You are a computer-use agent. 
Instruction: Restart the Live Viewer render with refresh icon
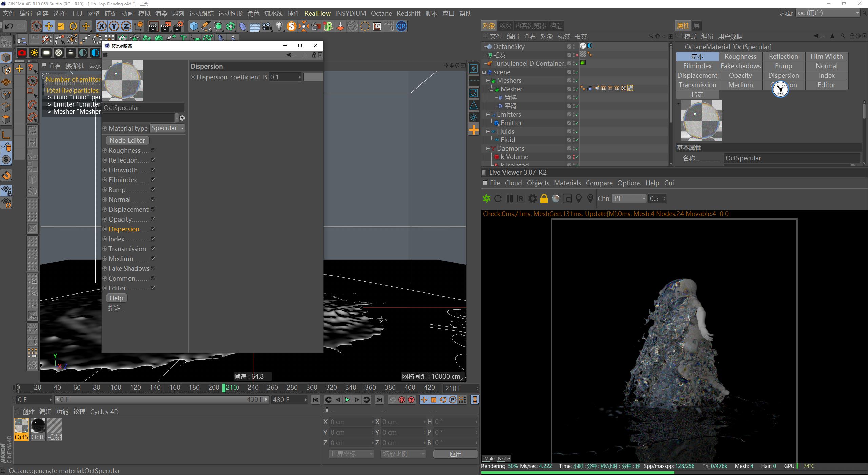(x=498, y=198)
